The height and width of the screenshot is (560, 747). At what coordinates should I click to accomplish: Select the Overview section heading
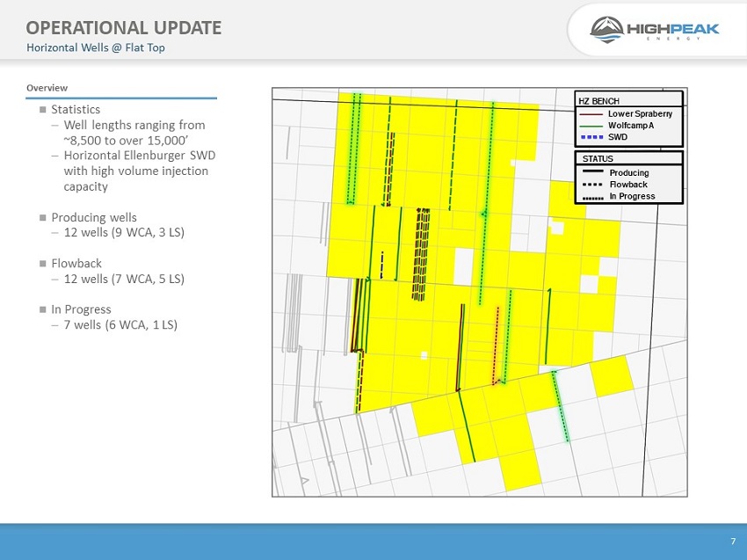click(x=47, y=88)
